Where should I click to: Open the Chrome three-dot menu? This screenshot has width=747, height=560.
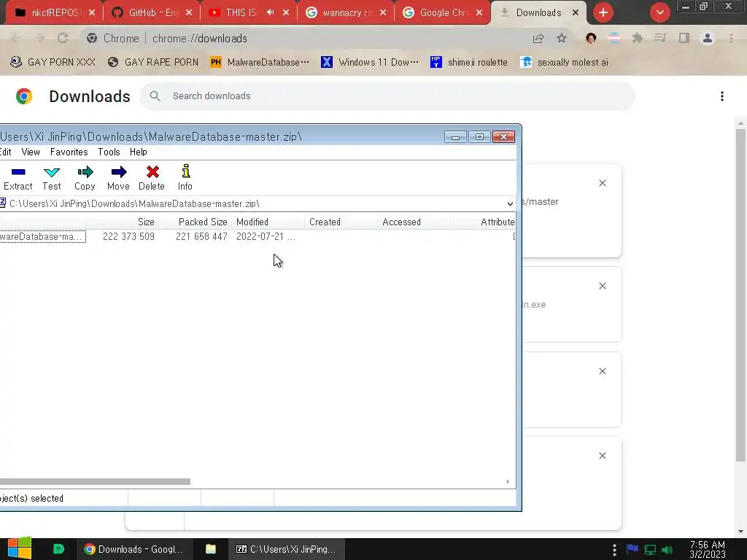[731, 39]
